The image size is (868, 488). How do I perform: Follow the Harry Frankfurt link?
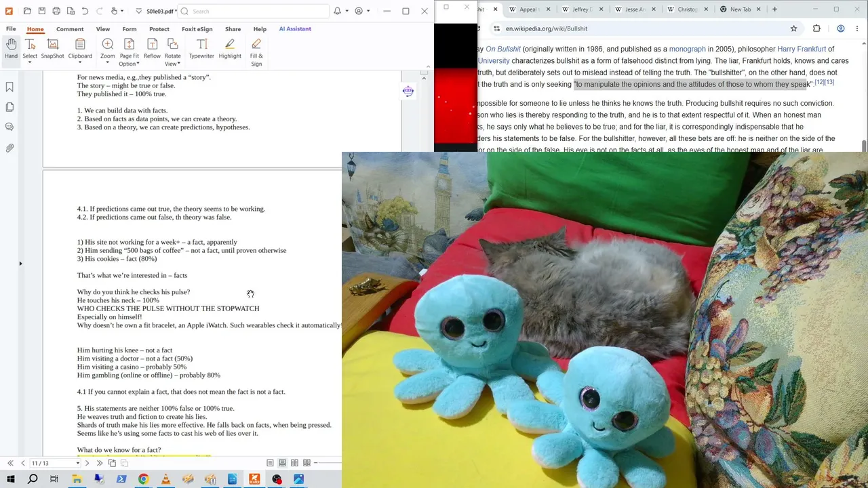tap(802, 49)
